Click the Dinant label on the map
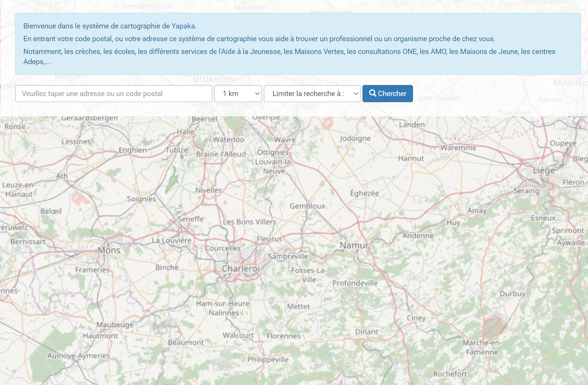This screenshot has width=588, height=385. [367, 332]
